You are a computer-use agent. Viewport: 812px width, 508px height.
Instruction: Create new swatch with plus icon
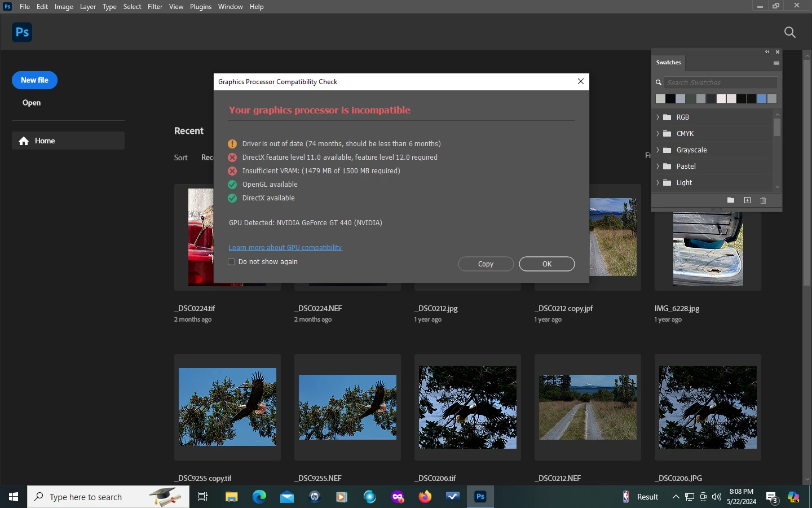tap(747, 200)
